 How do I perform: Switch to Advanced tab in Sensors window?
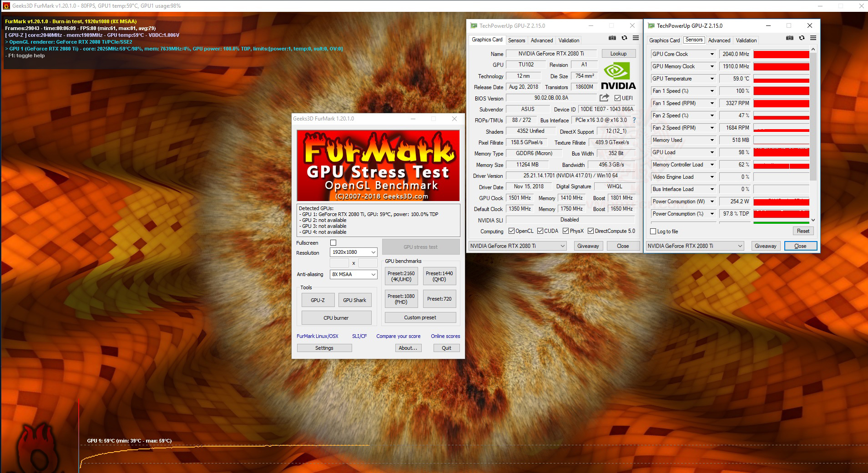tap(719, 40)
